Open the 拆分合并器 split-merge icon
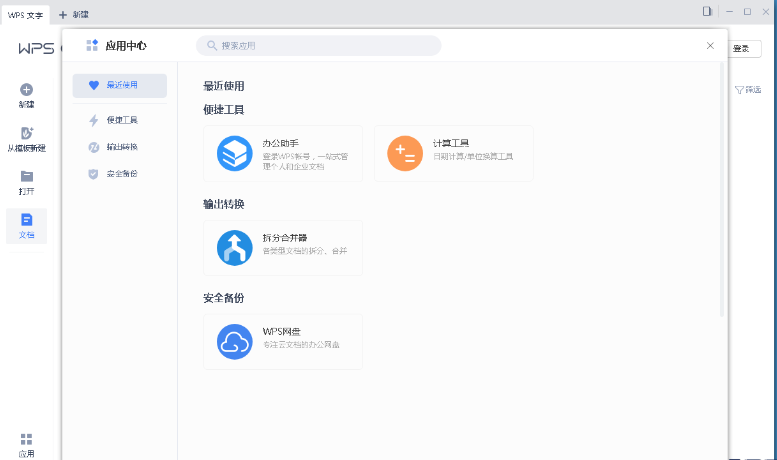The image size is (777, 460). pos(234,248)
